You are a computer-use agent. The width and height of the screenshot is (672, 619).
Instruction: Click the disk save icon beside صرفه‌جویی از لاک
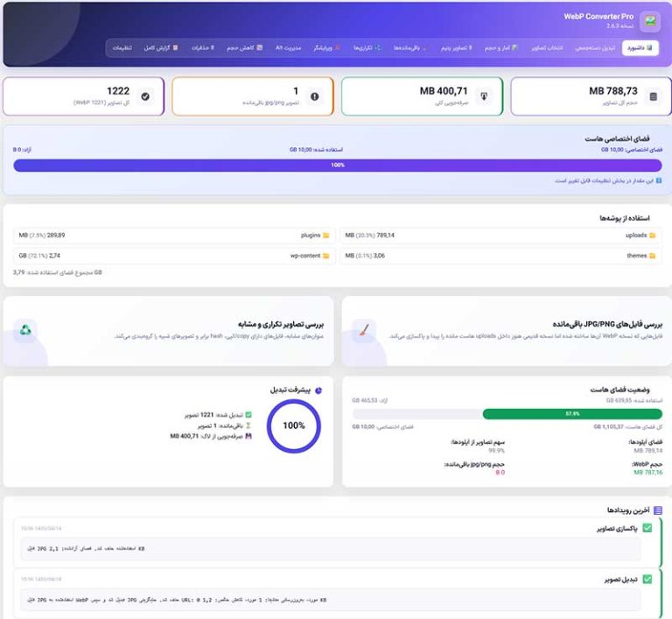(248, 436)
